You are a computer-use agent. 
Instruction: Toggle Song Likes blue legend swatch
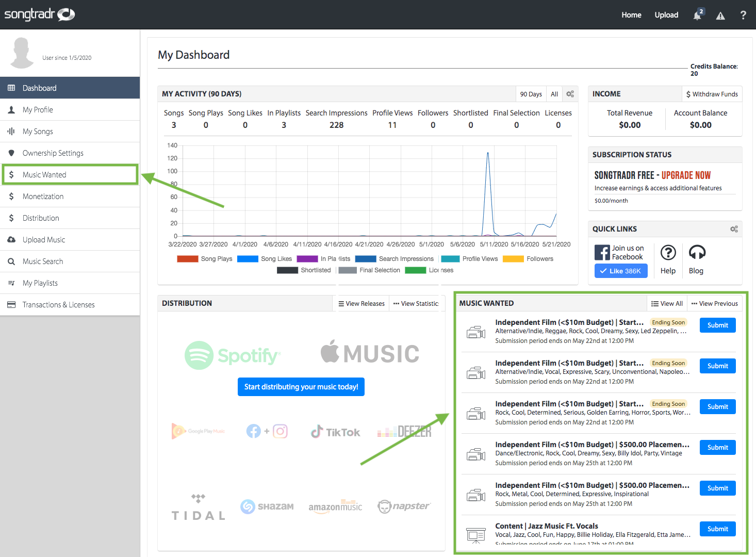[x=248, y=259]
